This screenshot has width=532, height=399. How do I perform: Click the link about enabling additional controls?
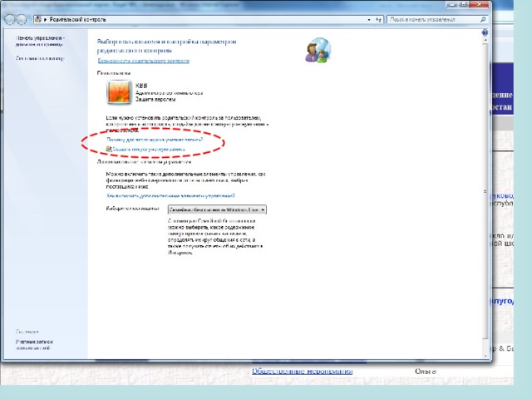click(x=162, y=195)
